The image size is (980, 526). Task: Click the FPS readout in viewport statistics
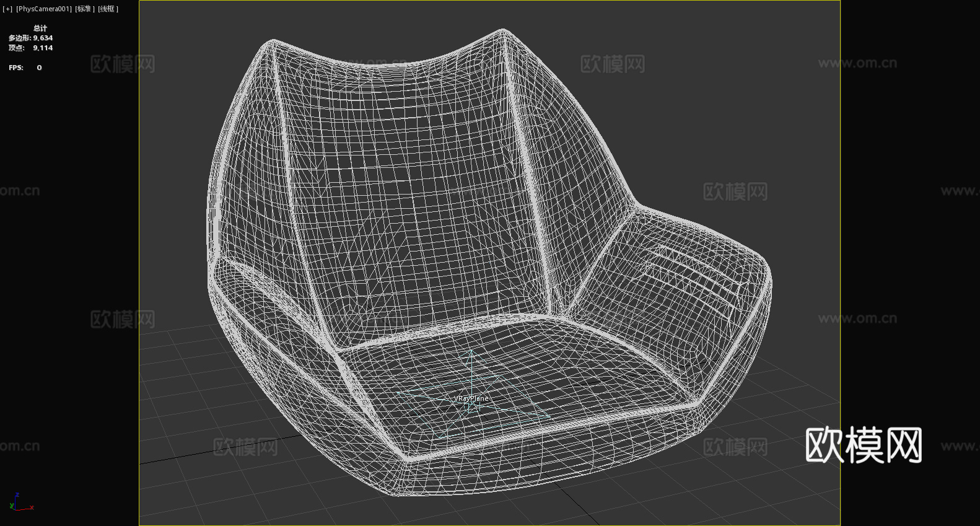(25, 68)
